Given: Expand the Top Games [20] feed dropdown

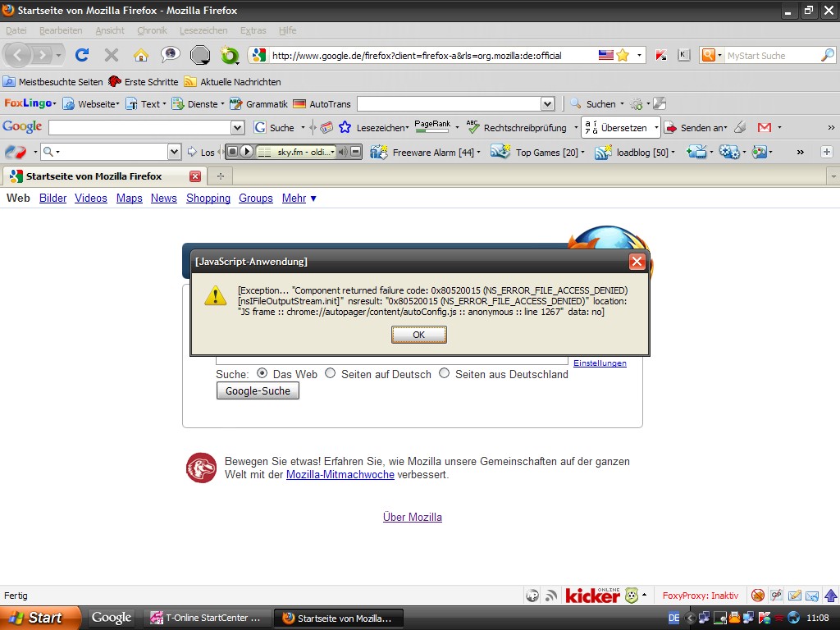Looking at the screenshot, I should point(582,153).
